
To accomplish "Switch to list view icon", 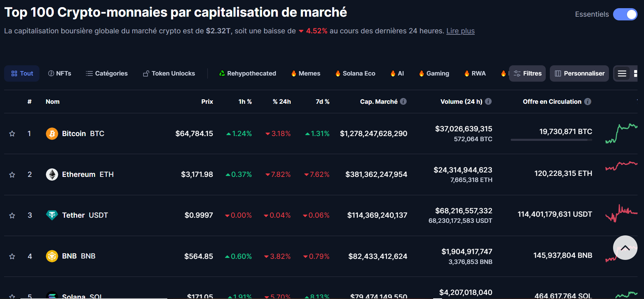I will click(x=622, y=73).
